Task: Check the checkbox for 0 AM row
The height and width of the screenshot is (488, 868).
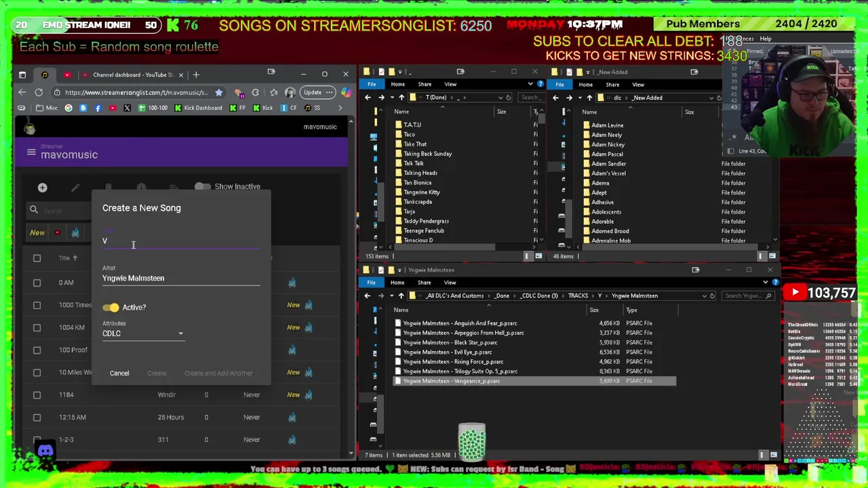Action: coord(37,283)
